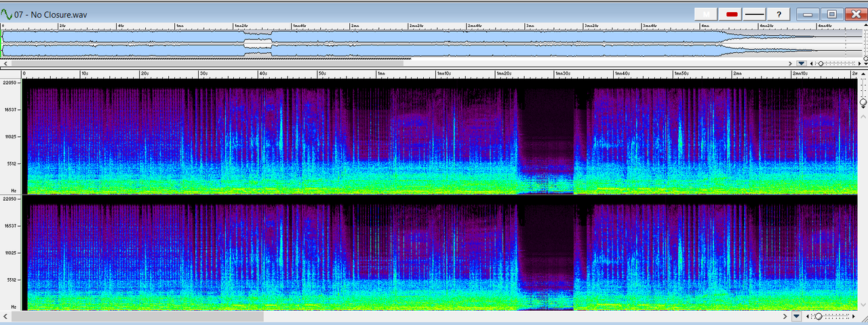
Task: Click the M button in the title bar
Action: [x=707, y=14]
